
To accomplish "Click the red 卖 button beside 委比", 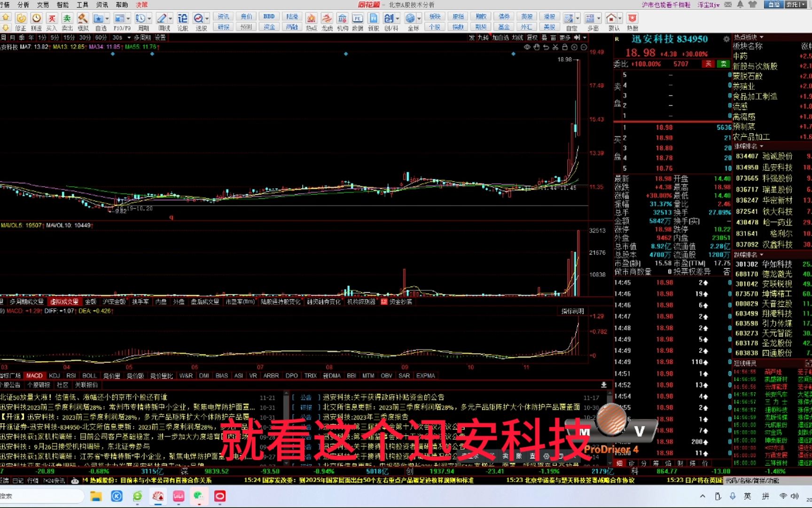I will [x=708, y=64].
